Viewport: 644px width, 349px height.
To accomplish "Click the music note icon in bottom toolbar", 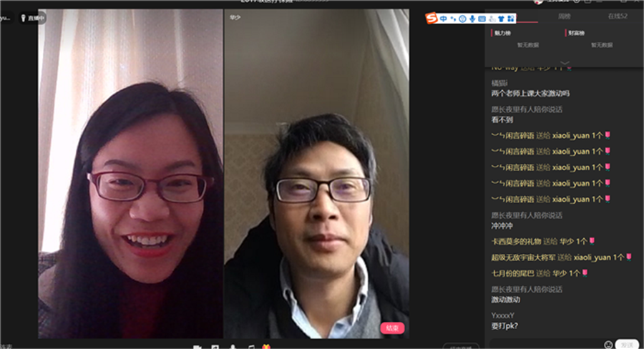I will click(x=250, y=347).
